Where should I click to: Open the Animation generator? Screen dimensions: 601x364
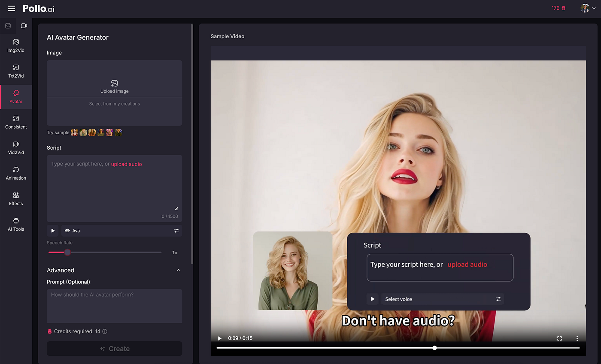coord(15,174)
